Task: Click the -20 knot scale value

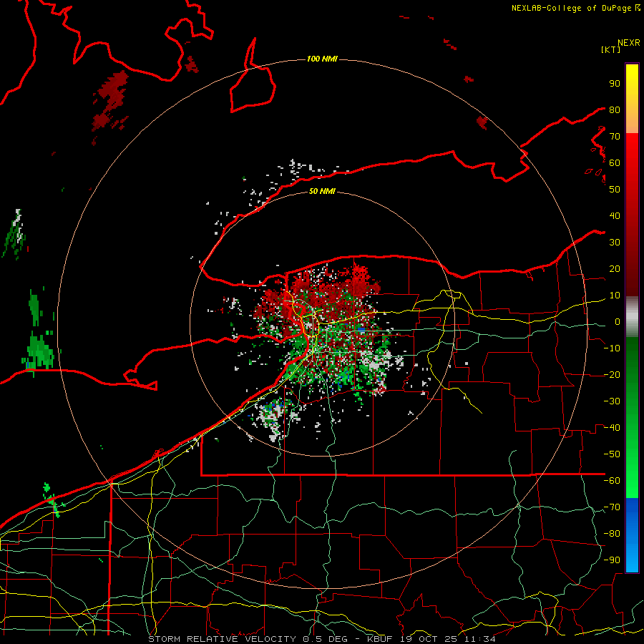Action: click(x=612, y=375)
